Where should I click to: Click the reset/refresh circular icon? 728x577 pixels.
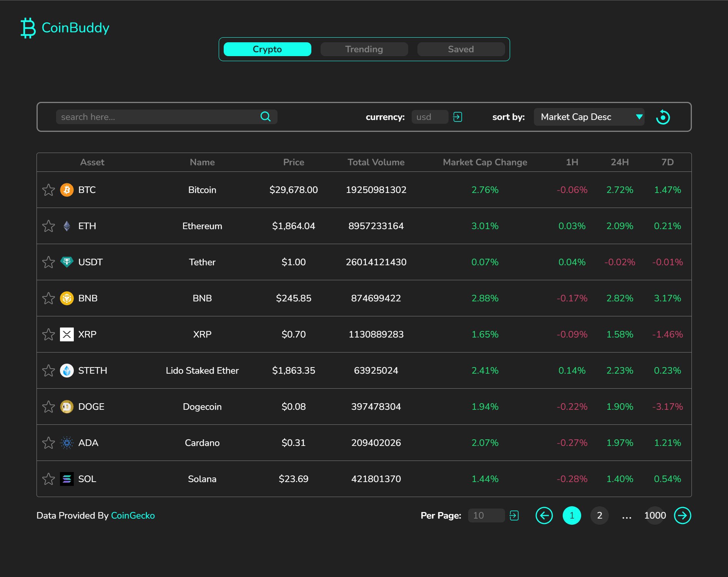point(663,117)
